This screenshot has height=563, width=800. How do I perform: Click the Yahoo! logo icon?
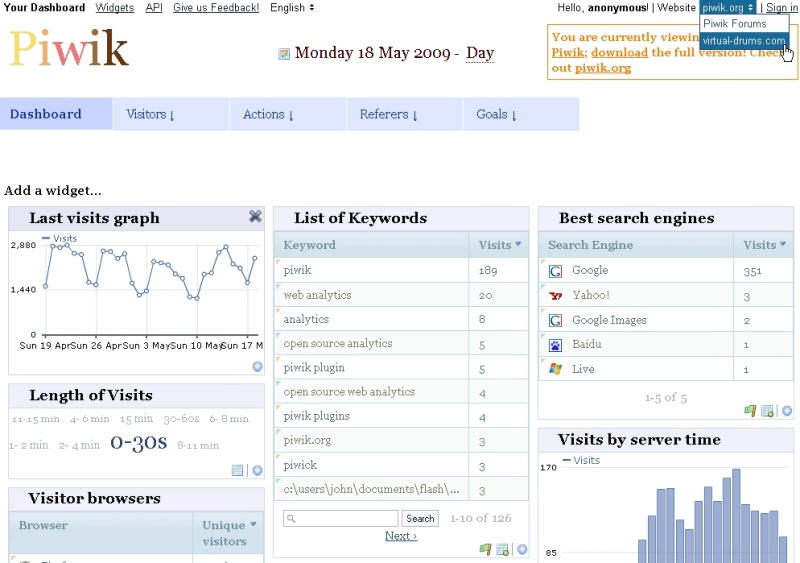tap(555, 296)
